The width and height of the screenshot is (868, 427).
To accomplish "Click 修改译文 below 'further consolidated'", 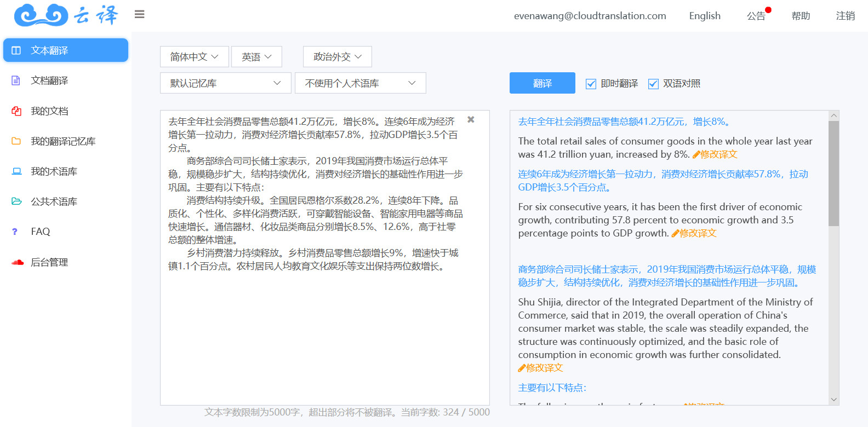I will tap(545, 368).
